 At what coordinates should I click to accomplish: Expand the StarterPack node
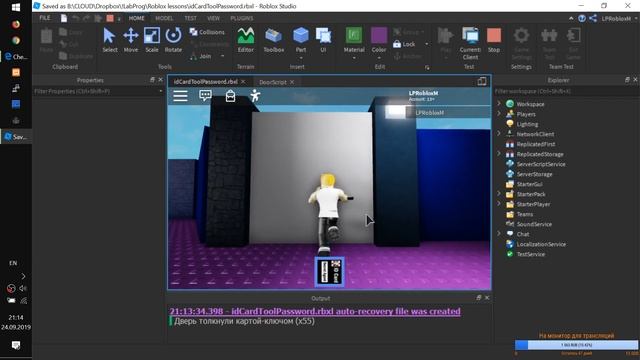click(x=499, y=194)
